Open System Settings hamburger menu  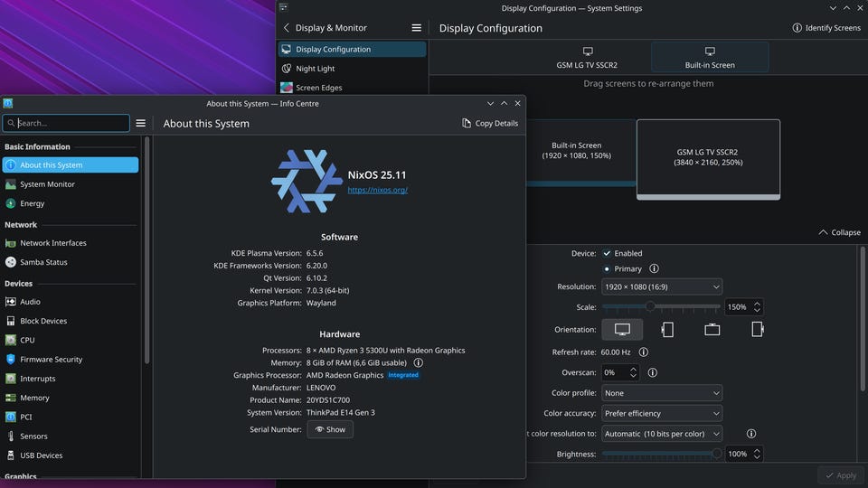click(x=416, y=28)
